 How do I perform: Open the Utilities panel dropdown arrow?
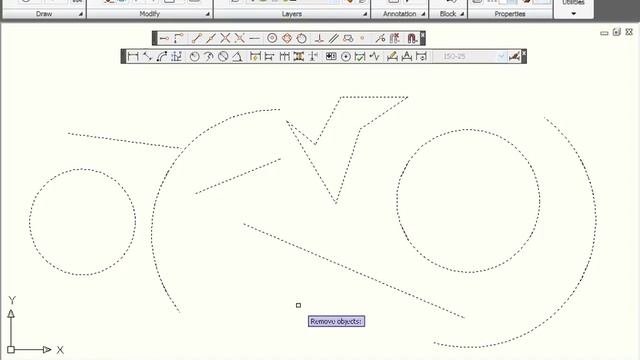[573, 13]
